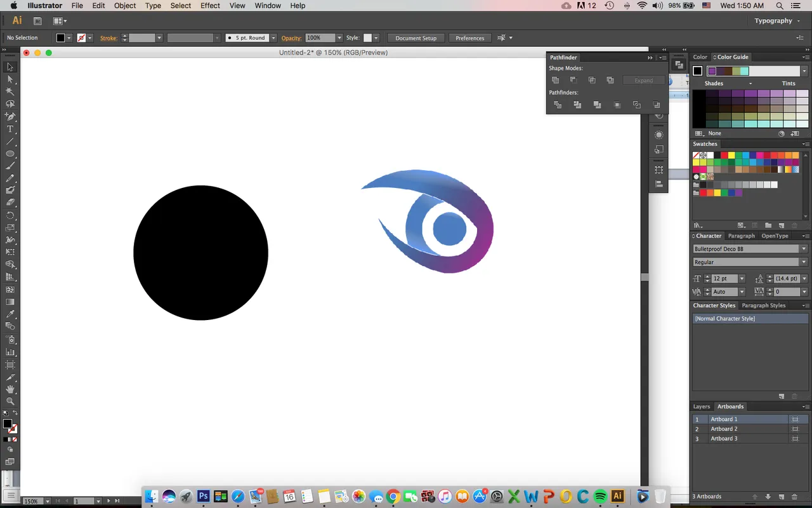Select the Eraser tool

(10, 203)
